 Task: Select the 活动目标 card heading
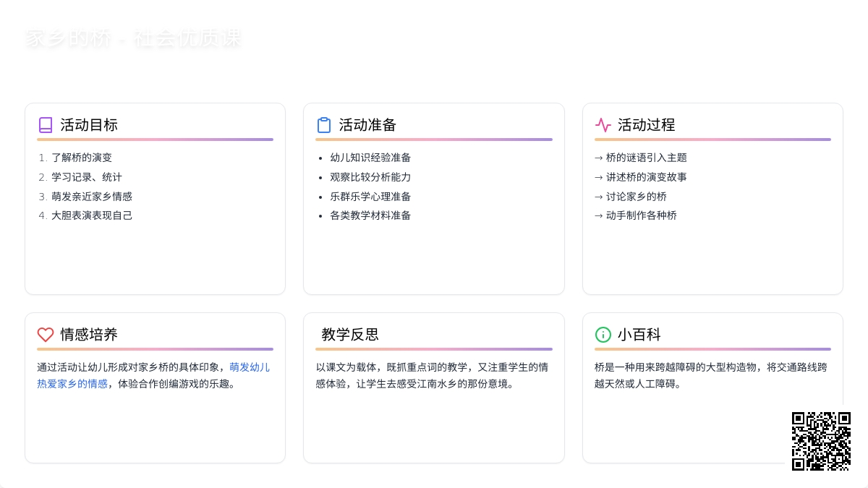click(89, 125)
